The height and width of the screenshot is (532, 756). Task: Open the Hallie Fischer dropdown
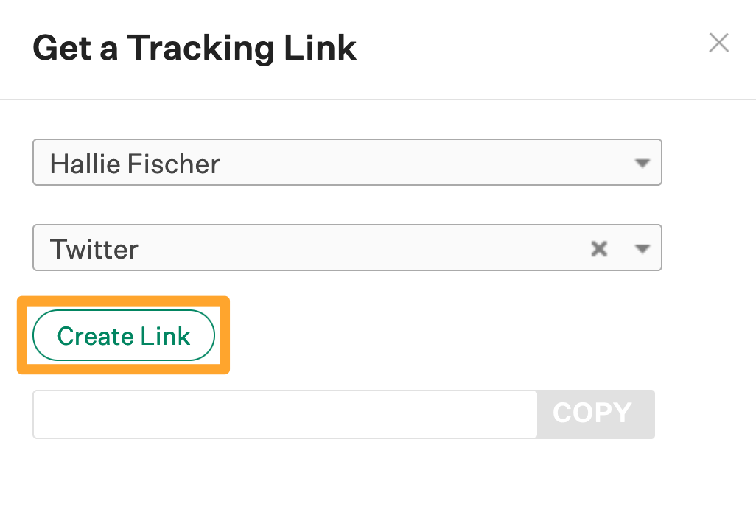pyautogui.click(x=347, y=163)
